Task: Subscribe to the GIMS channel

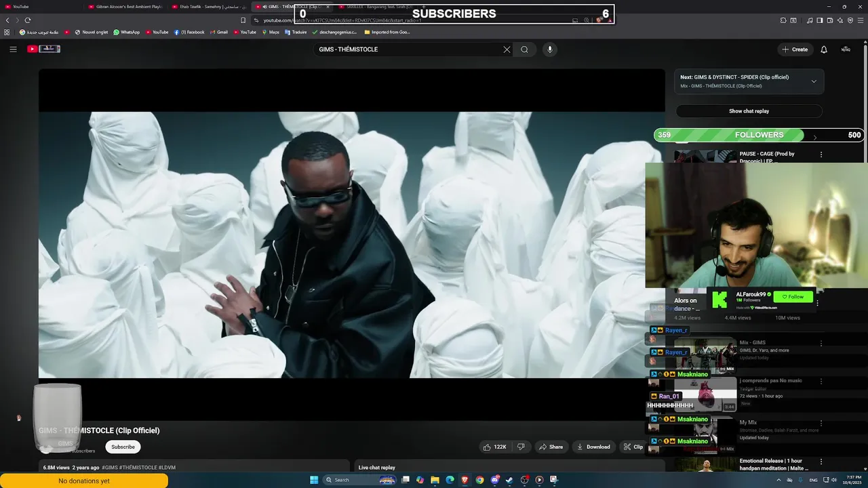Action: click(x=123, y=447)
